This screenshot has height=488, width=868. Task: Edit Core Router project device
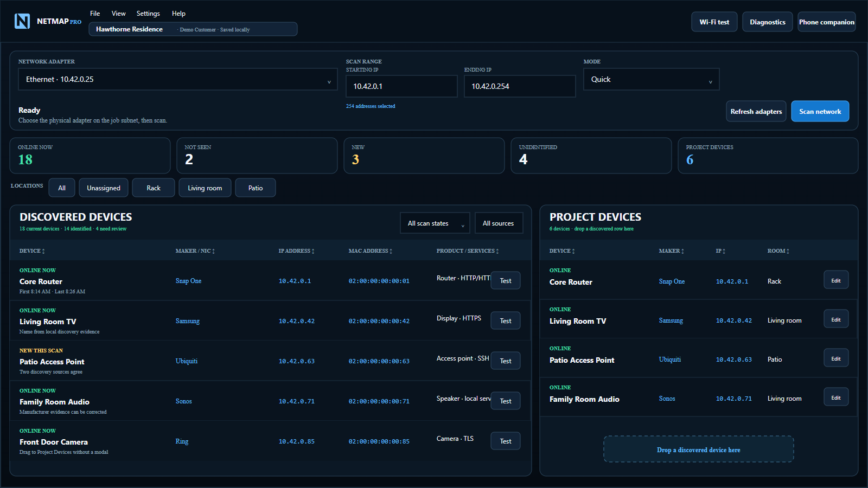click(836, 280)
